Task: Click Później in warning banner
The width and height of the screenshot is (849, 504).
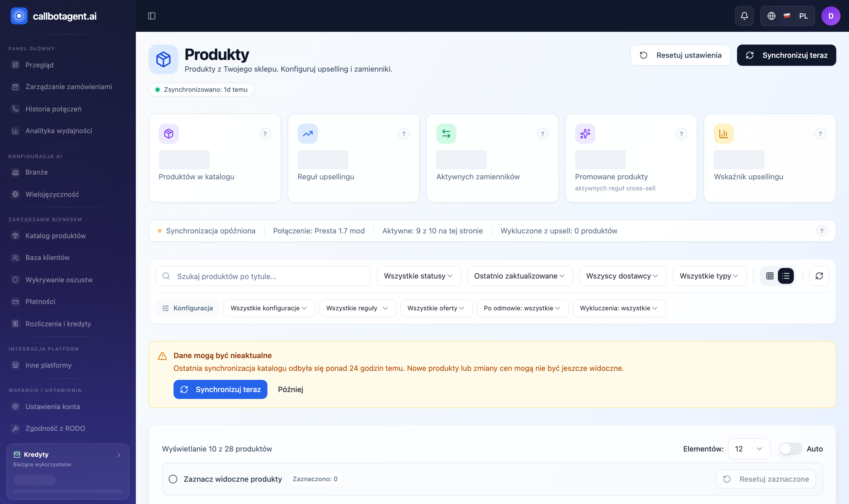Action: click(290, 390)
